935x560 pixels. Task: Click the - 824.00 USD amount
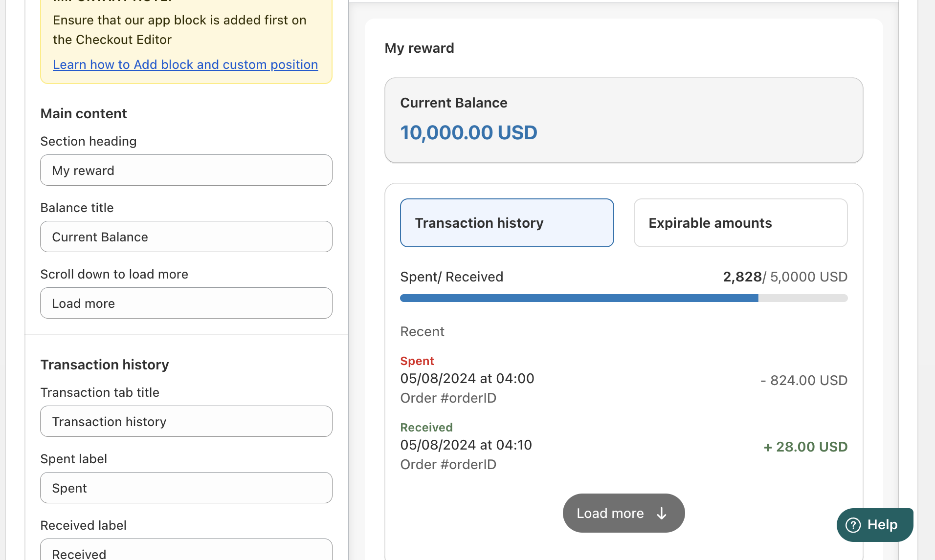click(x=804, y=380)
